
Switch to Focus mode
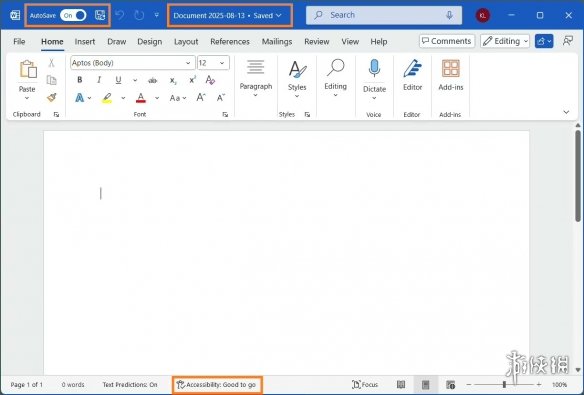tap(365, 385)
